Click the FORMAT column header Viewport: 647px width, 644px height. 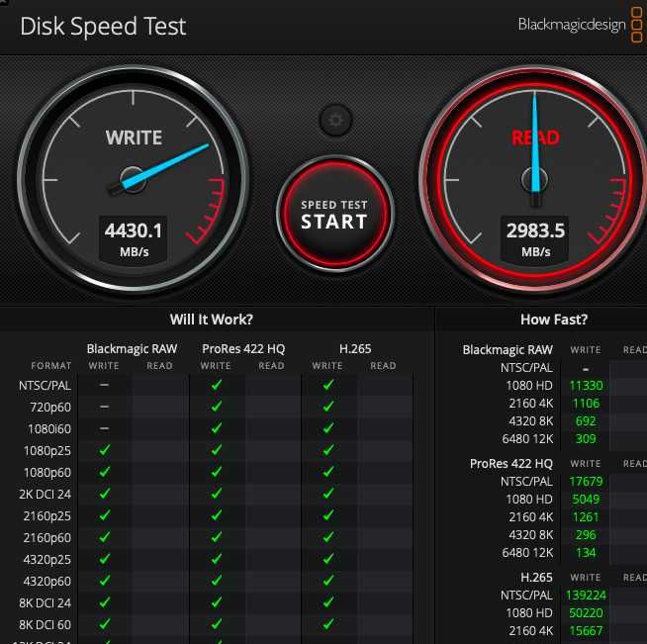pyautogui.click(x=51, y=366)
